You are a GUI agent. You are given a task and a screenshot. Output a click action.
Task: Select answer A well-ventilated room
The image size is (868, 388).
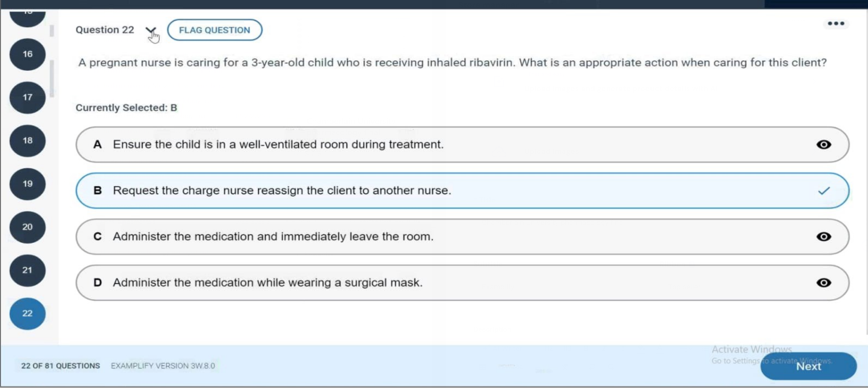(x=278, y=144)
